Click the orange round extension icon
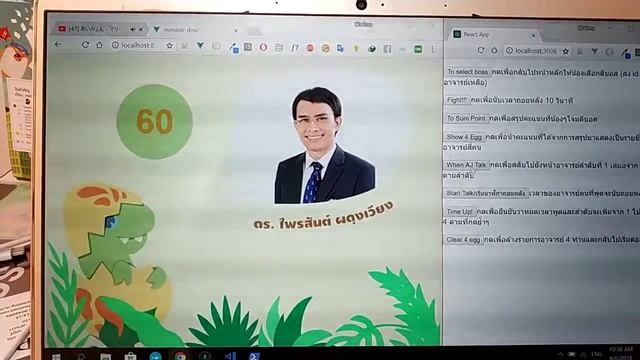Screen dimensions: 640x360 (x=325, y=49)
